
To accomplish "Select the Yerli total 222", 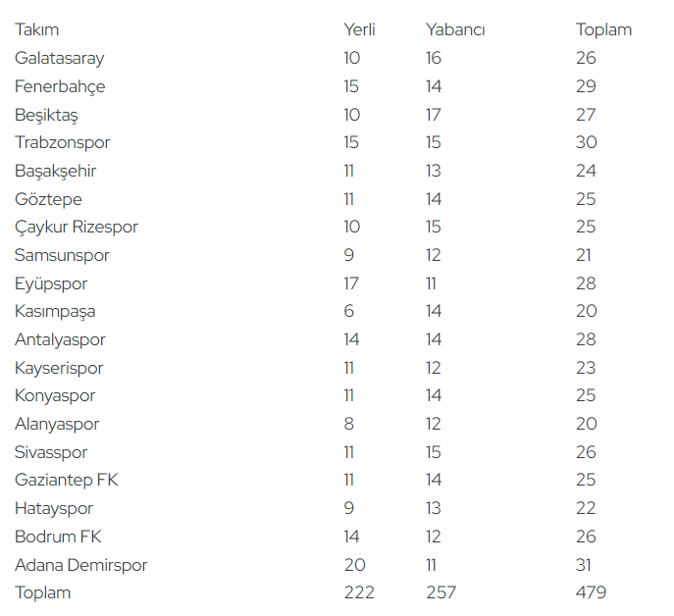I will point(359,591).
